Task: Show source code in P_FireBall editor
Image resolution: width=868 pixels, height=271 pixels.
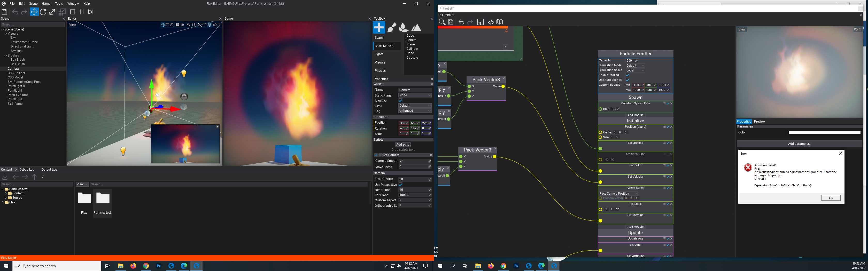Action: (491, 22)
